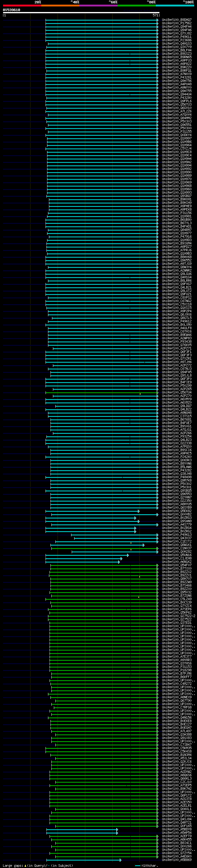Click label UniRef100_A4E6K0

[x=177, y=856]
